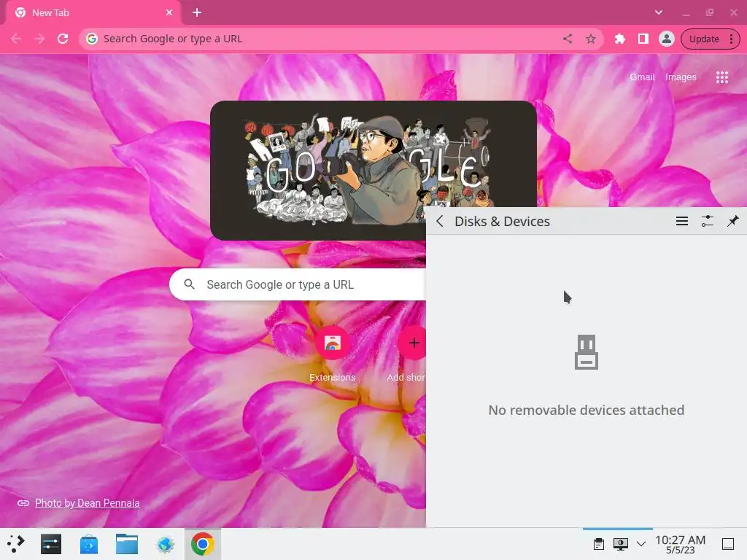The width and height of the screenshot is (747, 560).
Task: Configure Disks & Devices settings sliders icon
Action: [708, 221]
